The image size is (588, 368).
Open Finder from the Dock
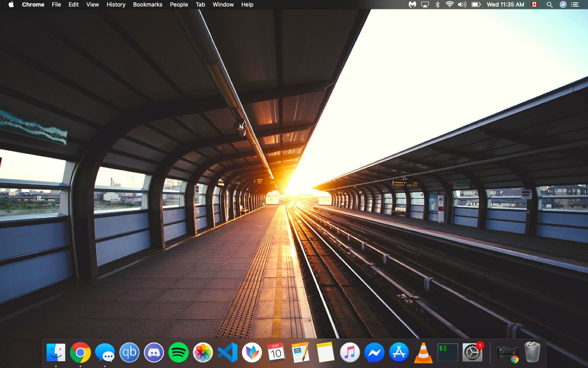click(x=56, y=352)
